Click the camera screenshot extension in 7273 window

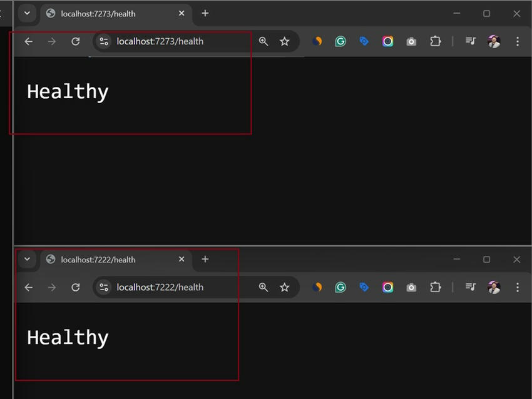tap(411, 42)
